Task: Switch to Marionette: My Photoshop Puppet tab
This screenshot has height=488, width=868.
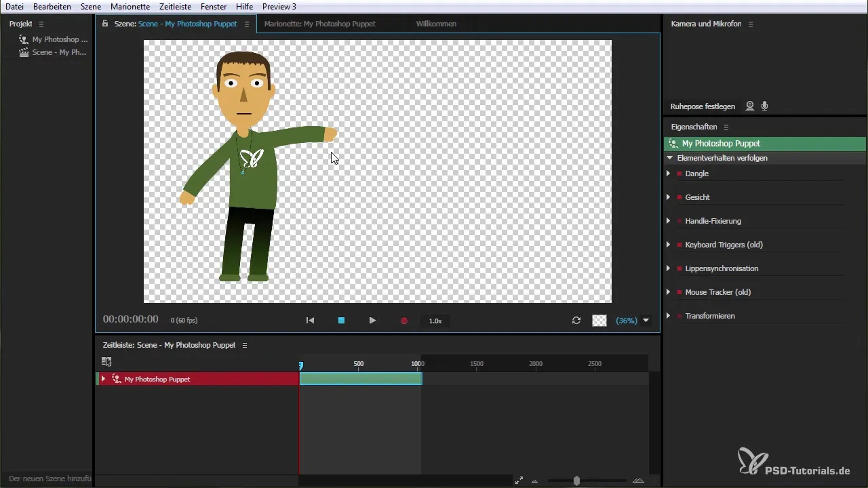Action: click(x=319, y=24)
